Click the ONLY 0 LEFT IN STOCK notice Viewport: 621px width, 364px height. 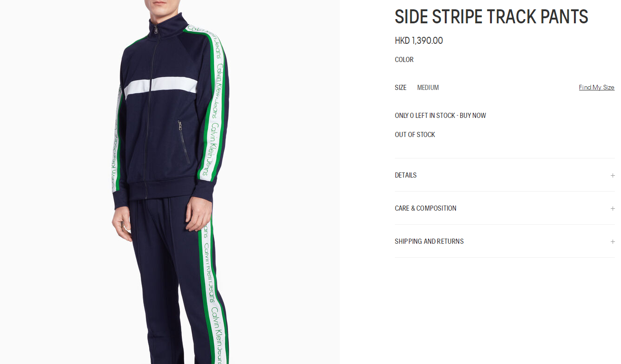click(441, 116)
